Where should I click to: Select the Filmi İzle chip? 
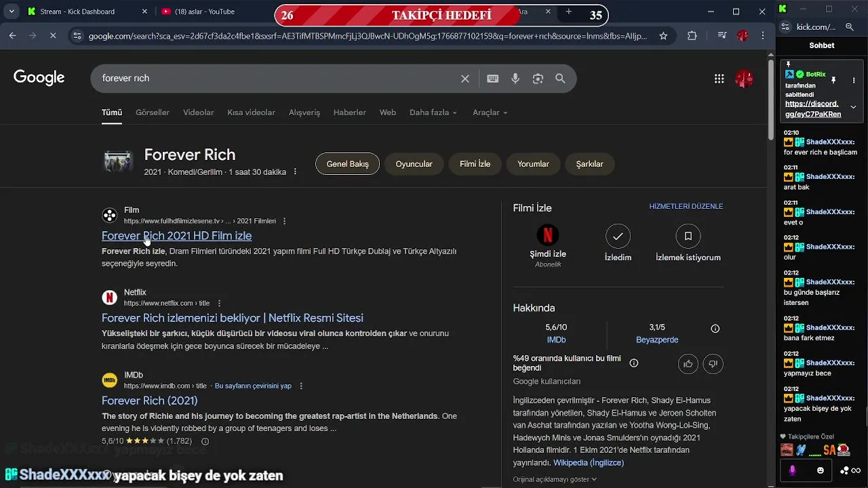point(475,164)
